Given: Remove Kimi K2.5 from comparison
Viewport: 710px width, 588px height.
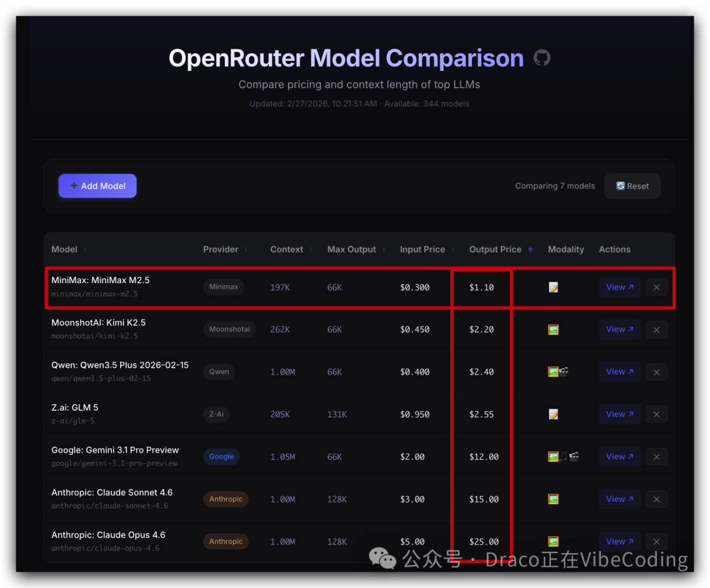Looking at the screenshot, I should [x=657, y=330].
